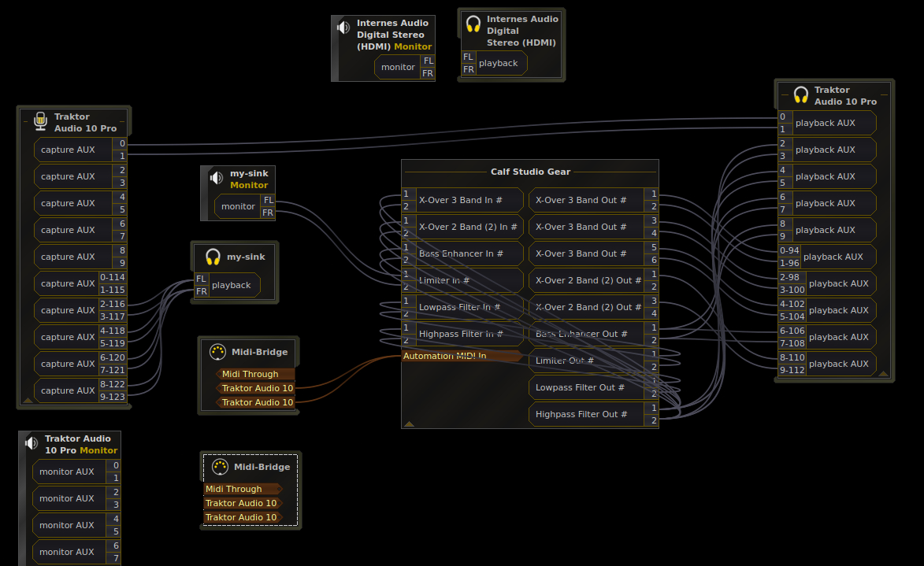924x566 pixels.
Task: Click Midi Through port on connected Midi-Bridge
Action: (255, 374)
